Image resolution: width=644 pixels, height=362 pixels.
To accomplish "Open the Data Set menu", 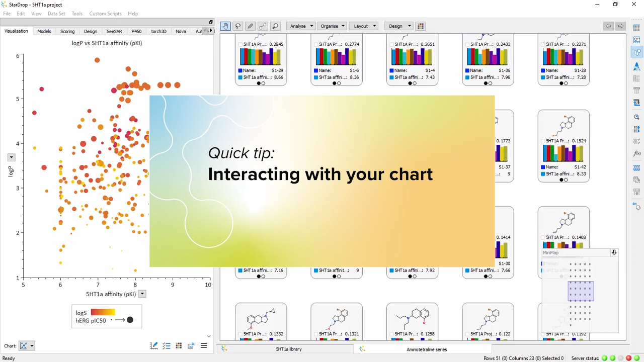I will pos(56,14).
